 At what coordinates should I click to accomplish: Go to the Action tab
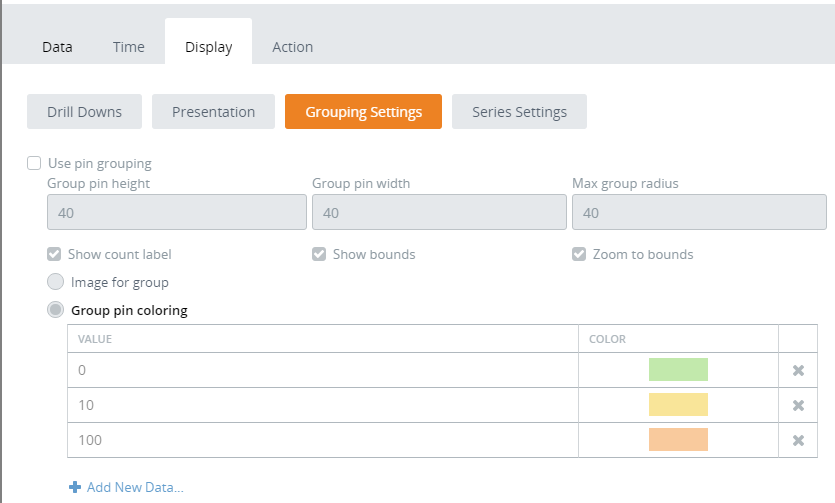(292, 47)
